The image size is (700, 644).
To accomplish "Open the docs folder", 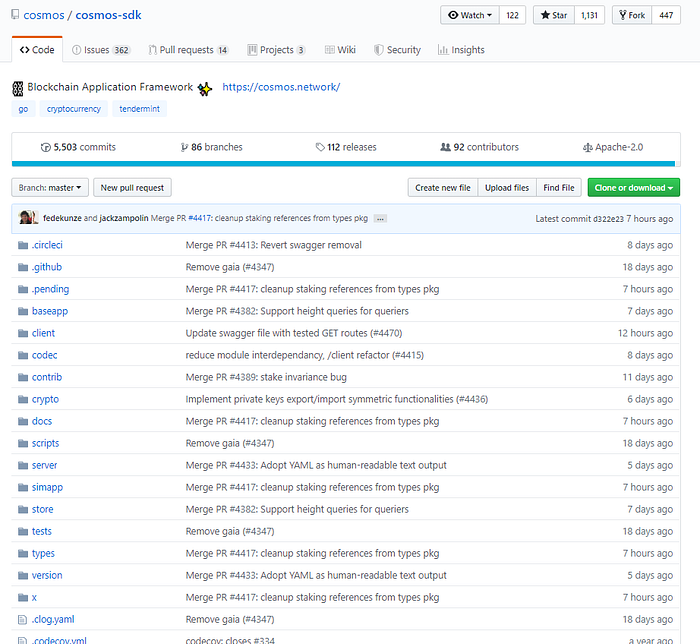I will point(42,421).
